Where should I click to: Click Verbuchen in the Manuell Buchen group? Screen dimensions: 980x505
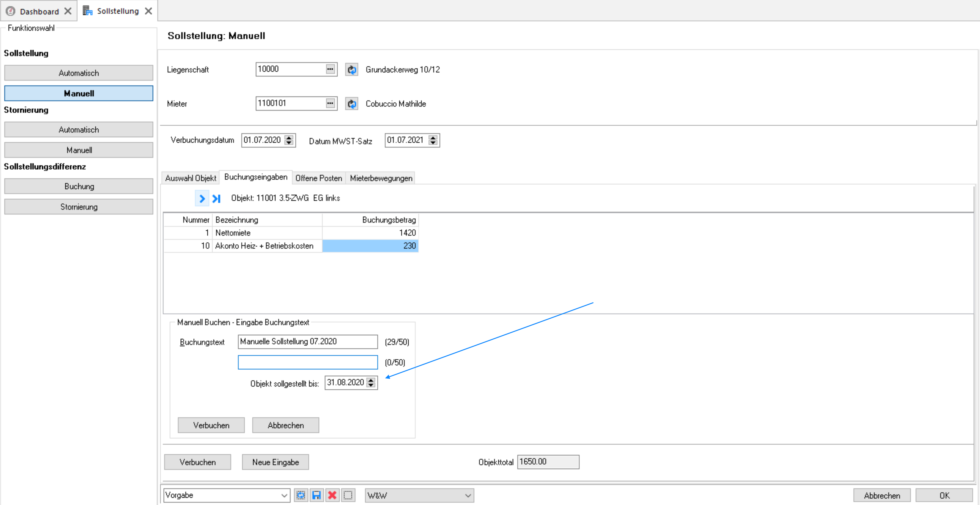click(x=211, y=425)
